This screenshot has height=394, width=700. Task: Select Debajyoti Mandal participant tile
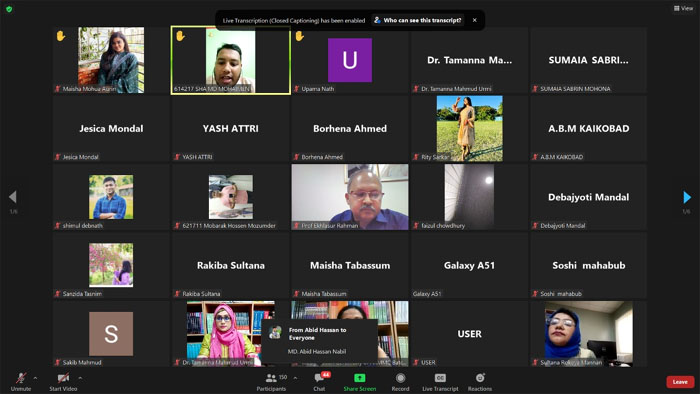[588, 197]
